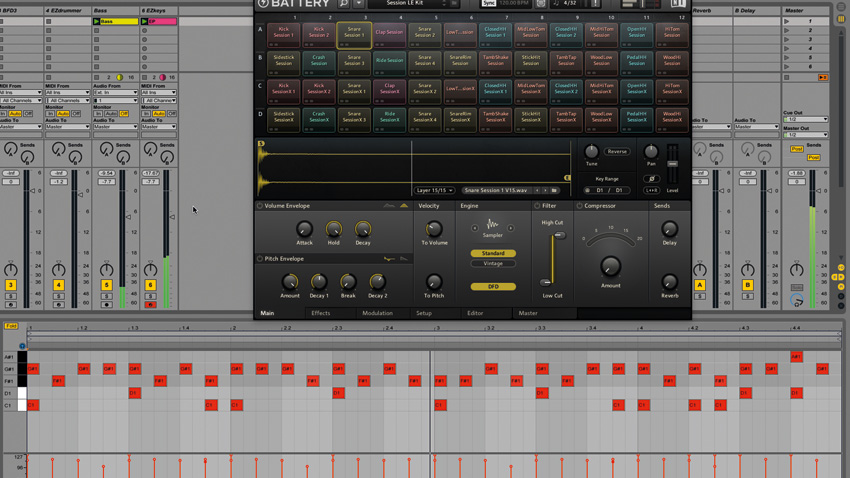Click the L↔R channel swap button
Screen dimensions: 850x478
(652, 190)
